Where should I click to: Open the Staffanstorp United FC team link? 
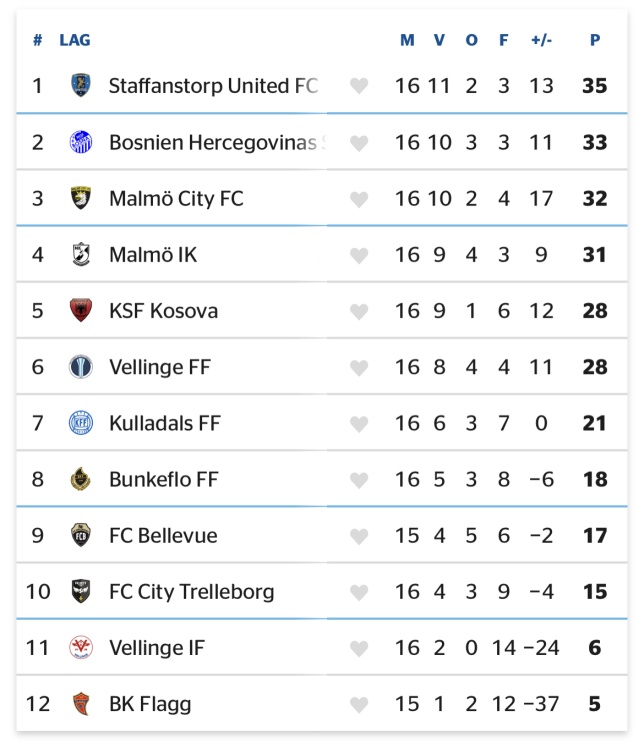click(x=213, y=86)
